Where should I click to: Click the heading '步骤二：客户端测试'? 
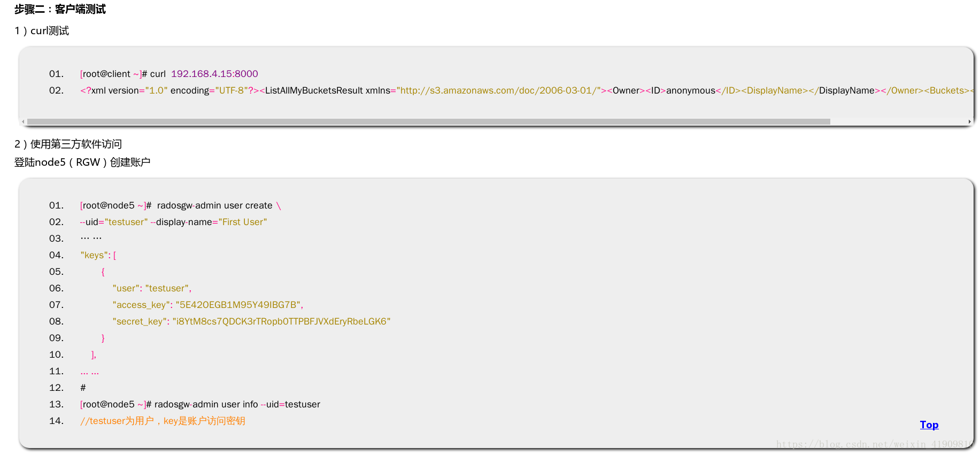[x=60, y=9]
